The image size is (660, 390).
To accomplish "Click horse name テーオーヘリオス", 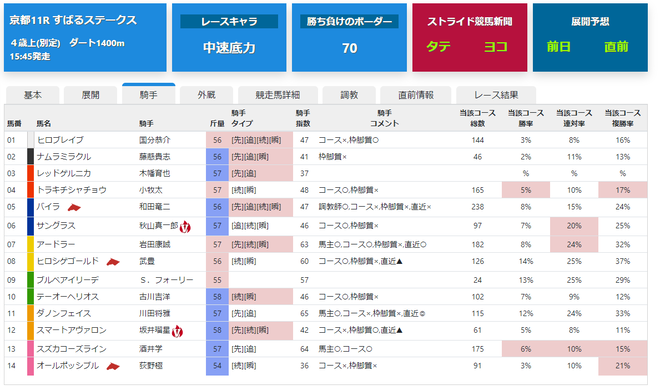I will click(x=67, y=297).
